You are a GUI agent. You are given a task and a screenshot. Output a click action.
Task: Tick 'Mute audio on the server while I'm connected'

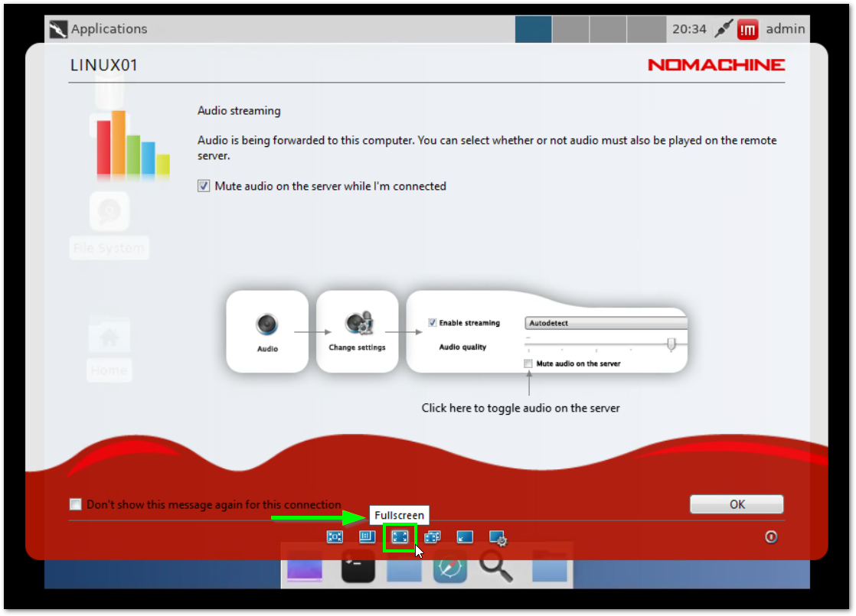[x=204, y=187]
